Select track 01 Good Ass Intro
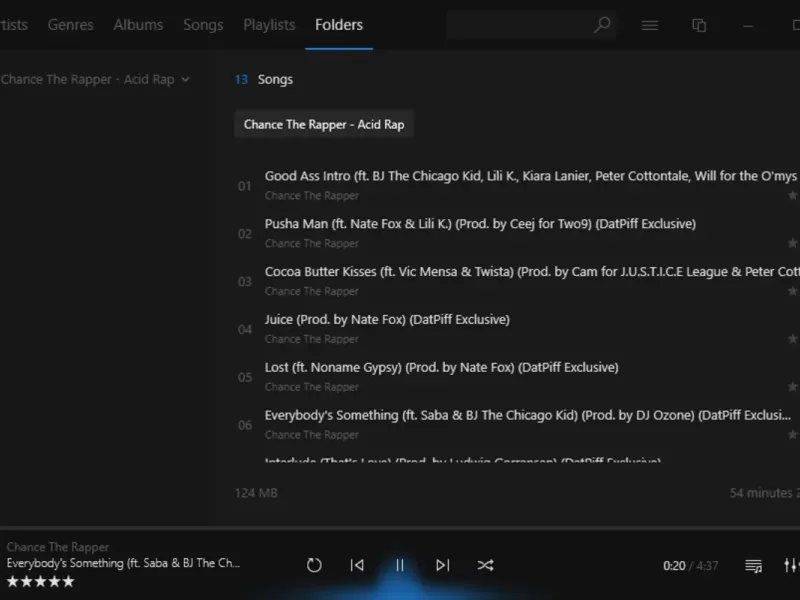The width and height of the screenshot is (800, 600). (x=517, y=186)
